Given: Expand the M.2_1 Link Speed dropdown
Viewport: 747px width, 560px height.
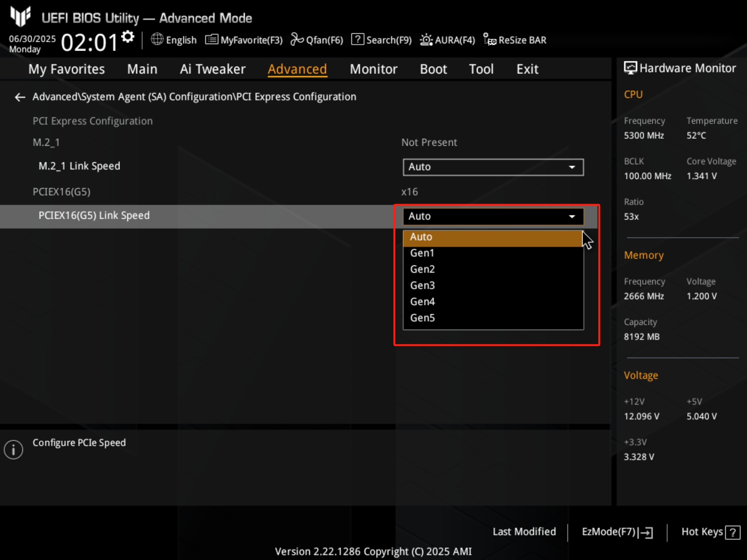Looking at the screenshot, I should click(x=493, y=167).
